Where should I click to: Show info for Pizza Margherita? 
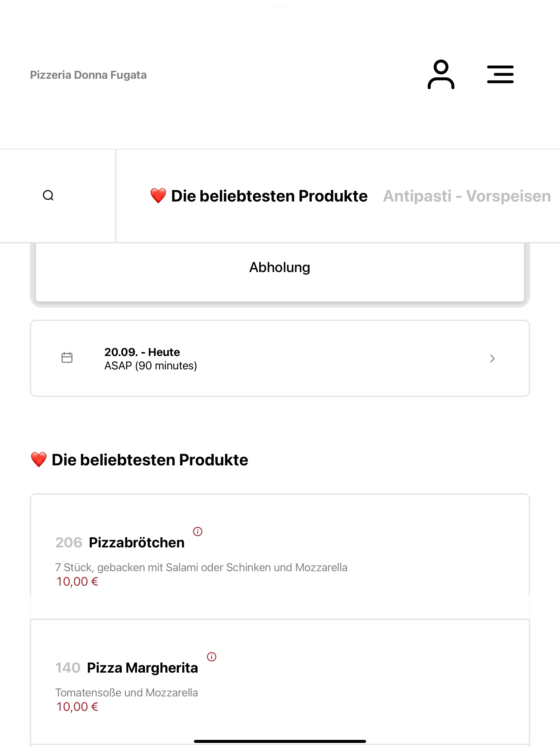(211, 657)
